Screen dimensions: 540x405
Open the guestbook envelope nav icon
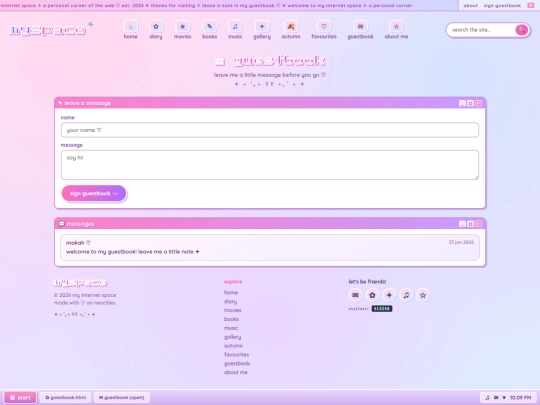pyautogui.click(x=360, y=27)
